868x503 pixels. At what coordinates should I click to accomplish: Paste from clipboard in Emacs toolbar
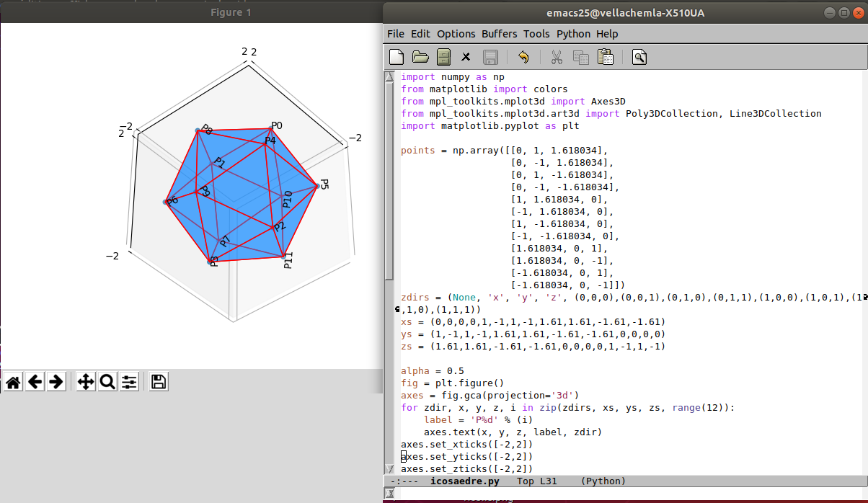coord(605,57)
